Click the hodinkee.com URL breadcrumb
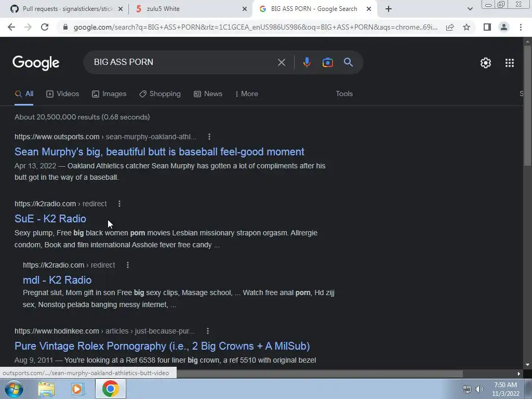The image size is (532, 399). [x=104, y=331]
